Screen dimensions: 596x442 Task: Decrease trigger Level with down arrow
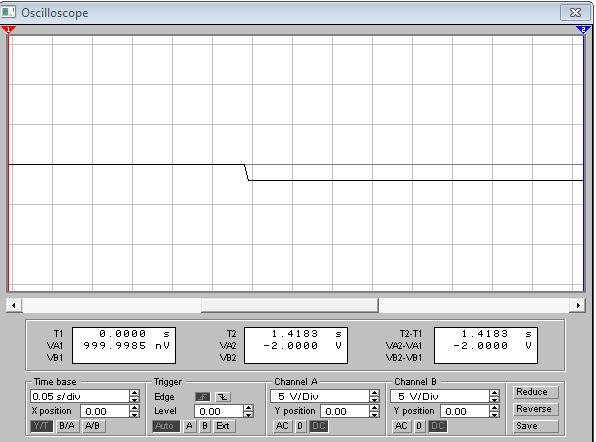tap(248, 414)
